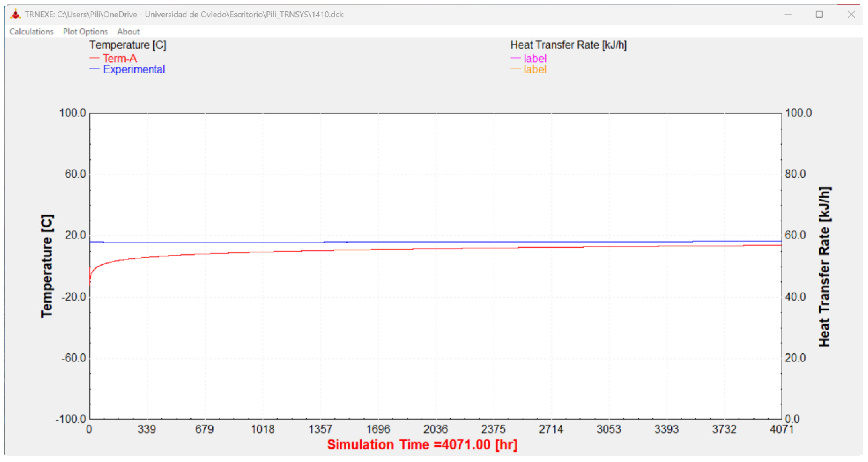
Task: Click the Temperature [C] legend heading
Action: pos(128,45)
